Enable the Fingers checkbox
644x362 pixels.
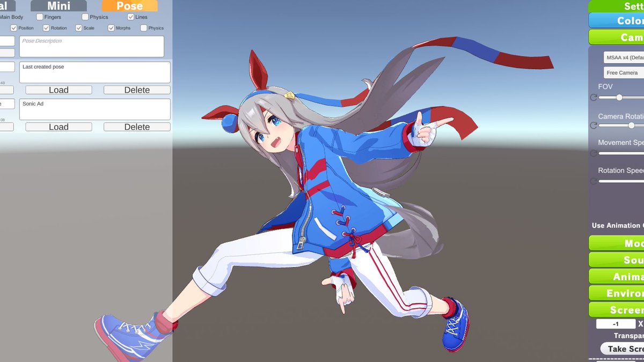[40, 17]
